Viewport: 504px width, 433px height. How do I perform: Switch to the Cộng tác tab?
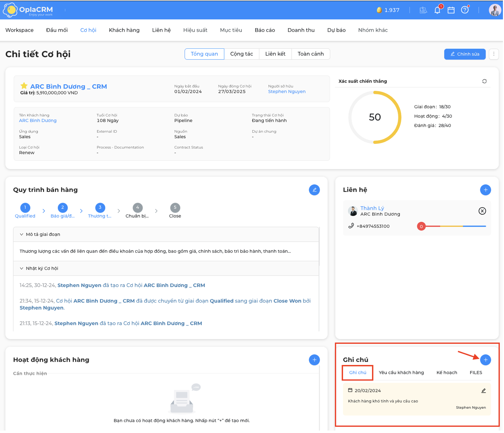click(x=242, y=54)
